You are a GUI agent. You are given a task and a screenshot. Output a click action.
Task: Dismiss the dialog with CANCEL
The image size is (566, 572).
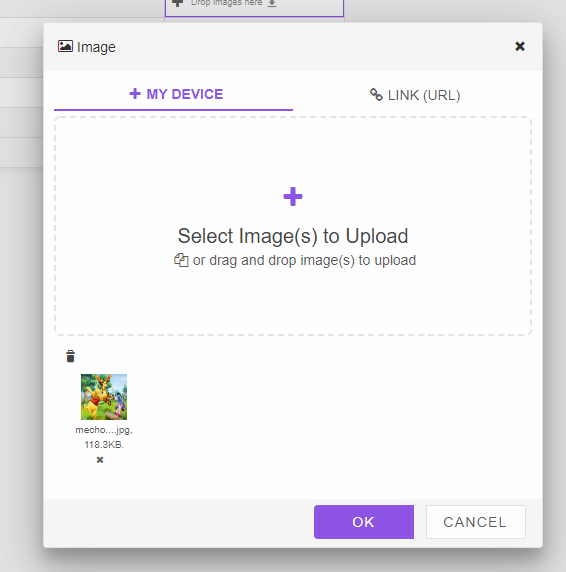click(476, 522)
